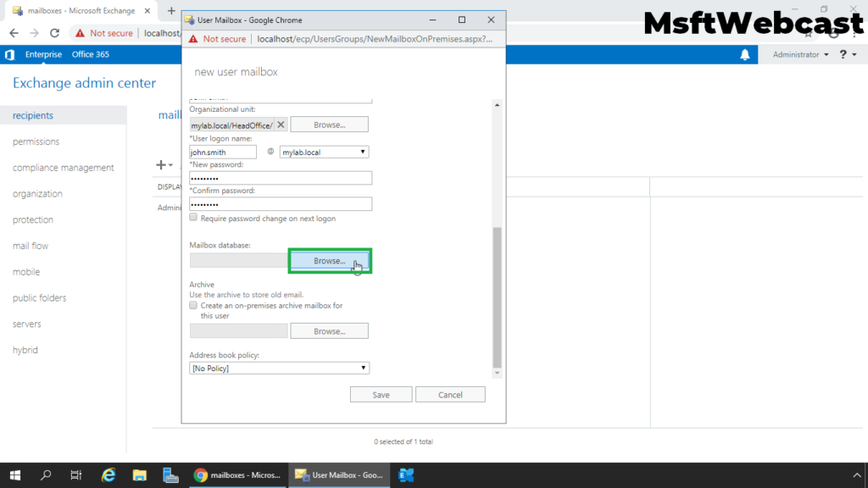The width and height of the screenshot is (868, 488).
Task: Open the organization section
Action: tap(37, 193)
